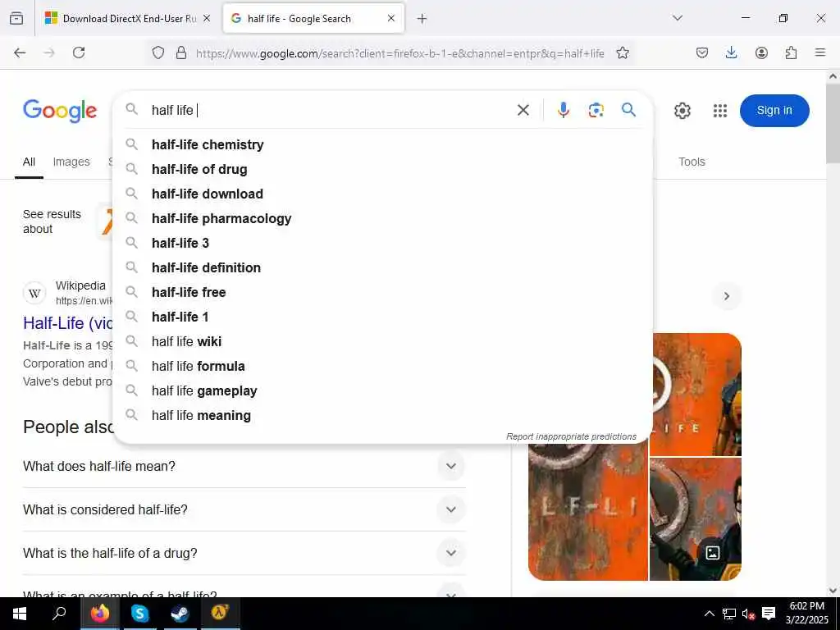The image size is (840, 630).
Task: Switch to Download DirectX End-User tab
Action: click(127, 18)
